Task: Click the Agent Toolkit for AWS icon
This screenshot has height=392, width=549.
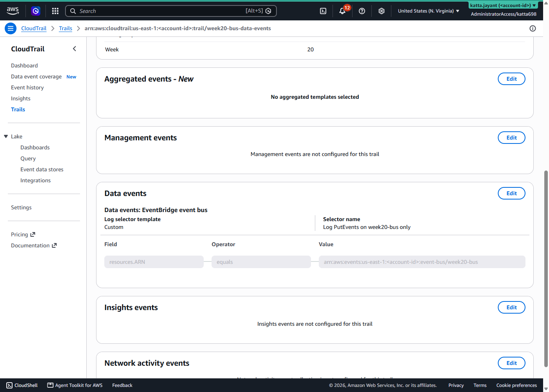Action: point(50,385)
